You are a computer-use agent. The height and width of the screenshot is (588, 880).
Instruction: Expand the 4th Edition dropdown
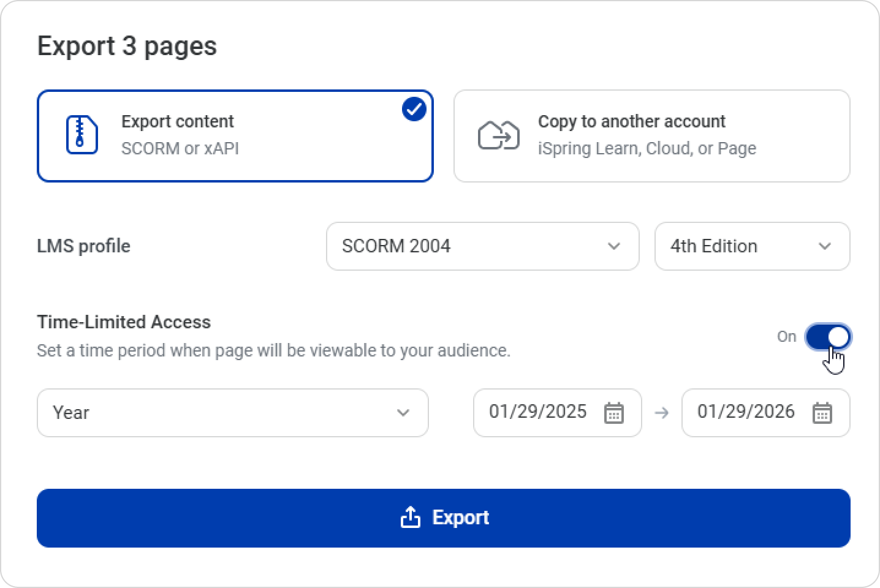tap(752, 246)
